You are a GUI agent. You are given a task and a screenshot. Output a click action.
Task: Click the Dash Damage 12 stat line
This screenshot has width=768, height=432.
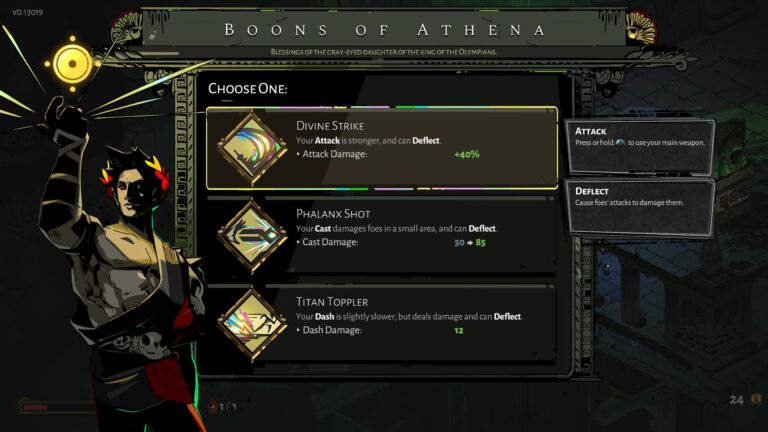[380, 330]
